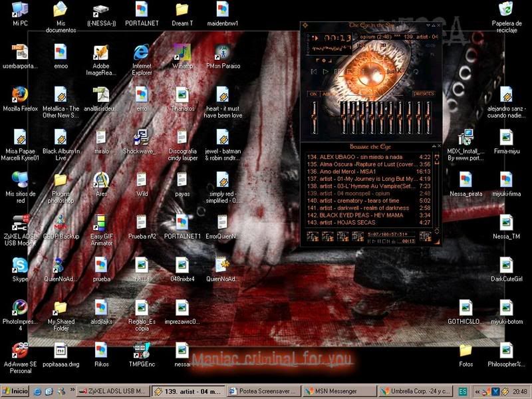Select the Adobe ImageReady shortcut icon

coord(101,60)
